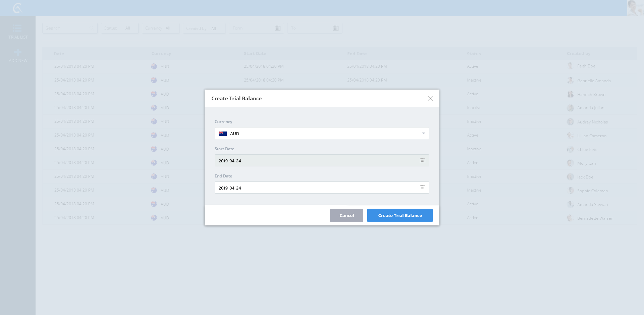Click Faith Doe's avatar in the list
This screenshot has width=644, height=315.
pyautogui.click(x=570, y=66)
